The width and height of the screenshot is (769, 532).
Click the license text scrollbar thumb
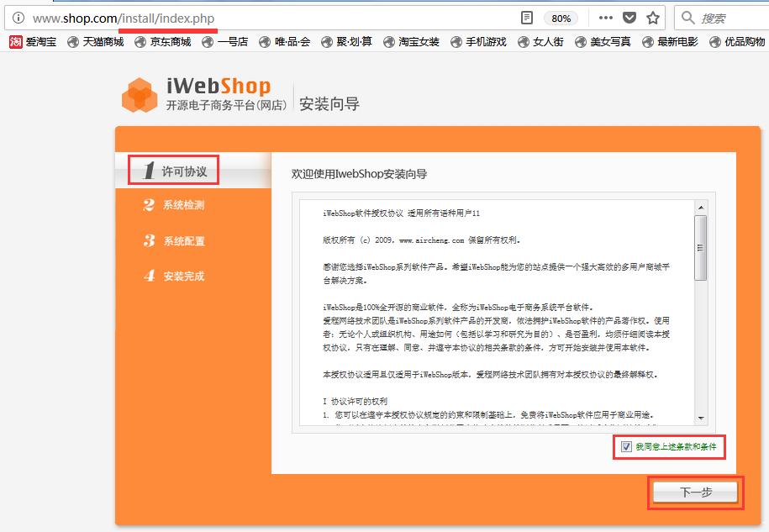[x=701, y=248]
